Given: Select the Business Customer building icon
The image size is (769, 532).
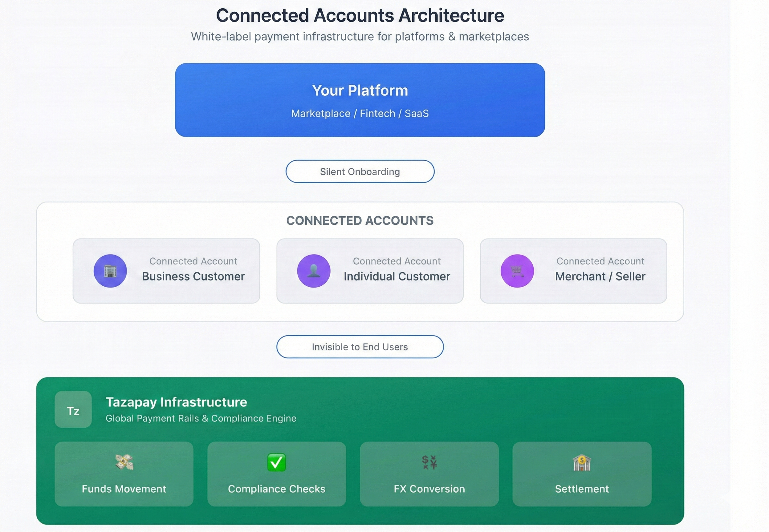Looking at the screenshot, I should [110, 271].
